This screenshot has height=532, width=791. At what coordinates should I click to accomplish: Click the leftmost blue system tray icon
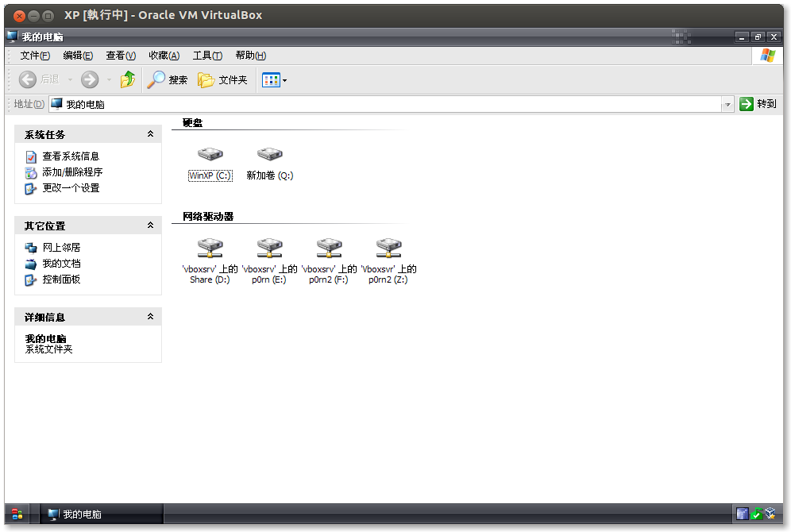click(x=742, y=514)
